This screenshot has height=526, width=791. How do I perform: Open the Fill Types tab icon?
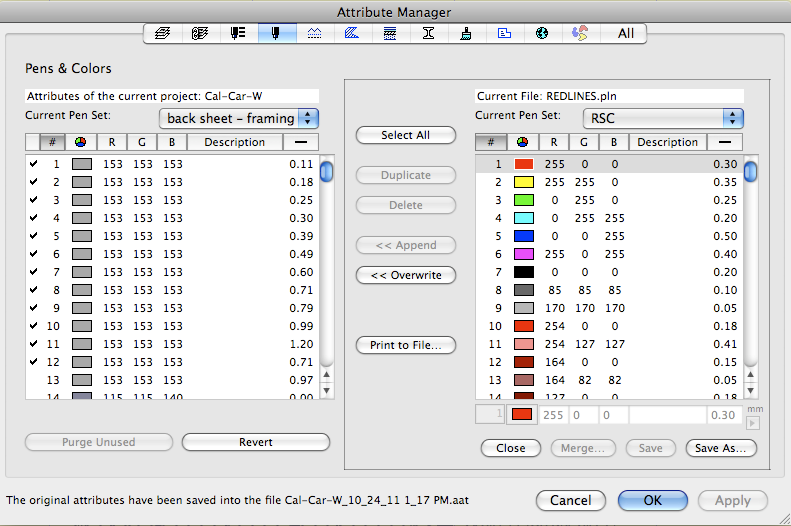(352, 33)
